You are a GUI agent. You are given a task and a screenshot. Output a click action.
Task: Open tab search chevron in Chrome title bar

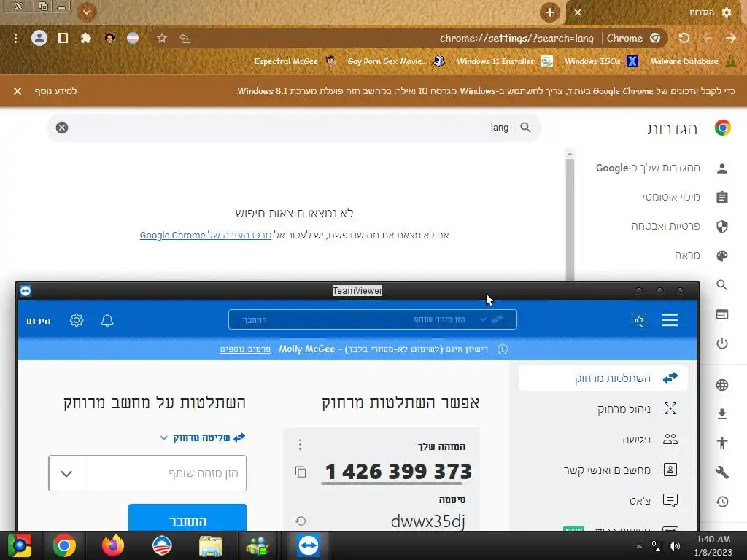tap(87, 12)
